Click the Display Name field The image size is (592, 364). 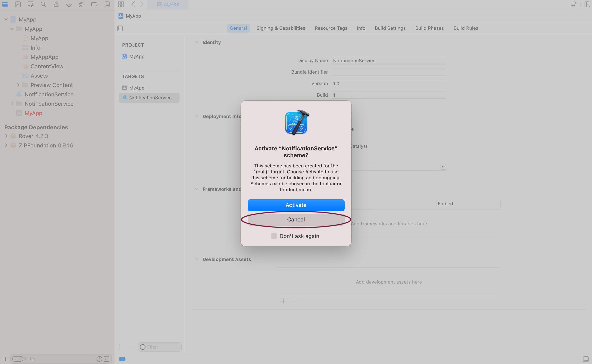389,61
